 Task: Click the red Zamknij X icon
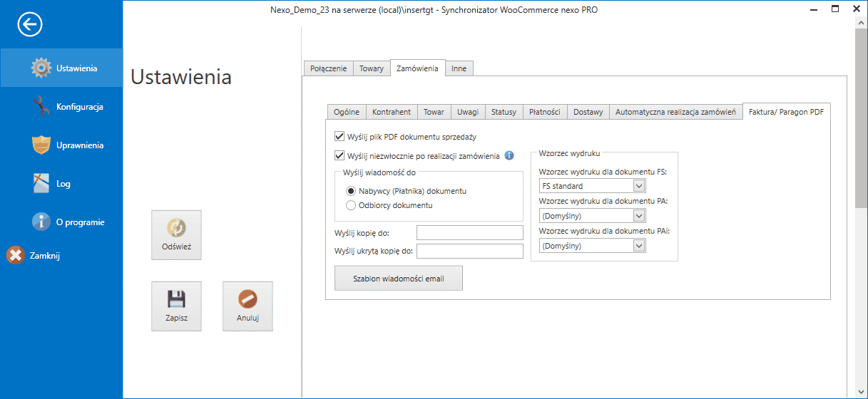click(x=16, y=255)
